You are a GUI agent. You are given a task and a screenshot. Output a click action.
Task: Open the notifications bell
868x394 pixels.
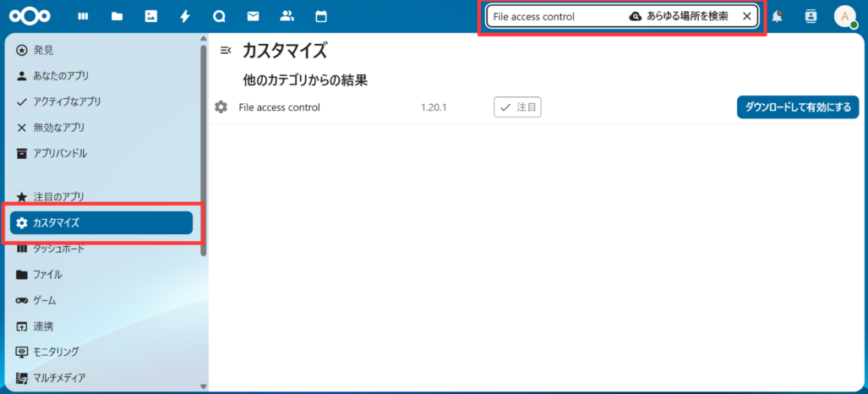click(777, 16)
